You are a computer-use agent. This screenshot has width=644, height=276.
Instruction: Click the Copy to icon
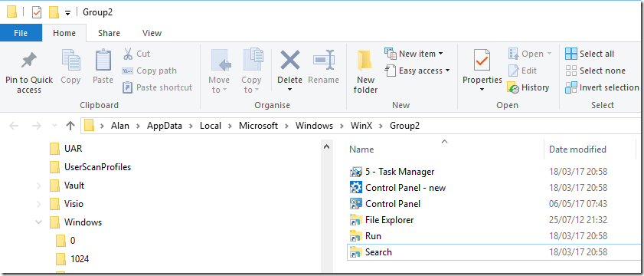(253, 60)
